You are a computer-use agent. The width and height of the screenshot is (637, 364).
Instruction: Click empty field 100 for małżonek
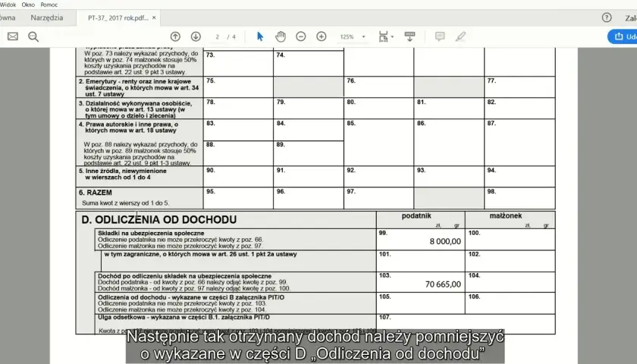(510, 240)
